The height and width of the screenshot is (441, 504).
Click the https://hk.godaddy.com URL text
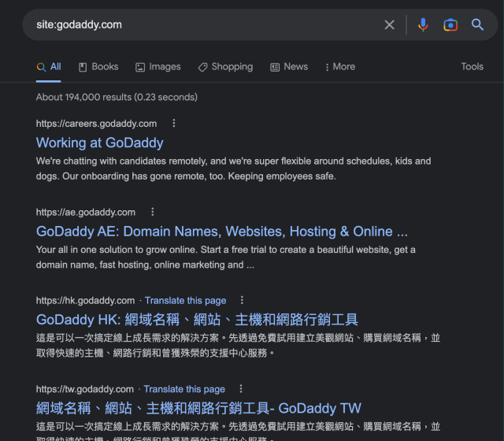(85, 301)
